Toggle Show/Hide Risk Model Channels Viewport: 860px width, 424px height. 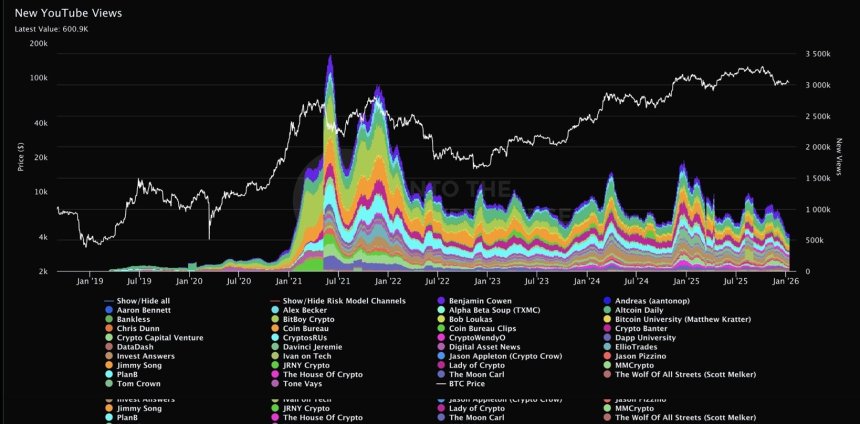pyautogui.click(x=338, y=301)
